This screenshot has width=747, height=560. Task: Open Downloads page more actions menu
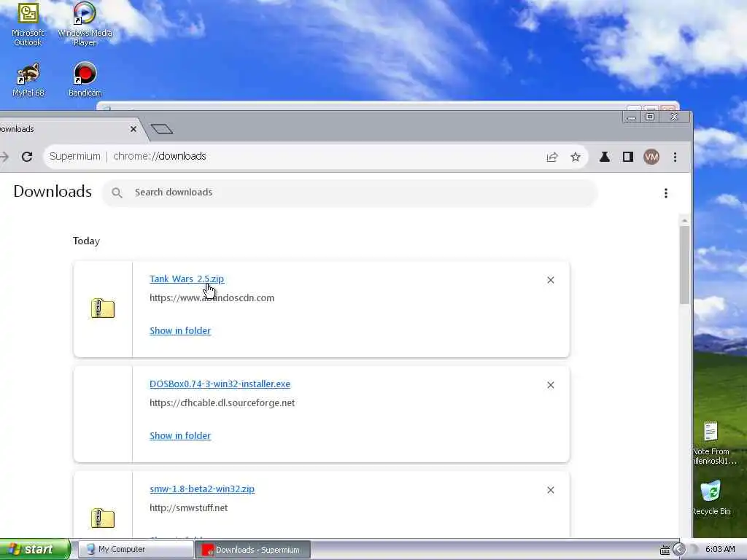pyautogui.click(x=666, y=192)
